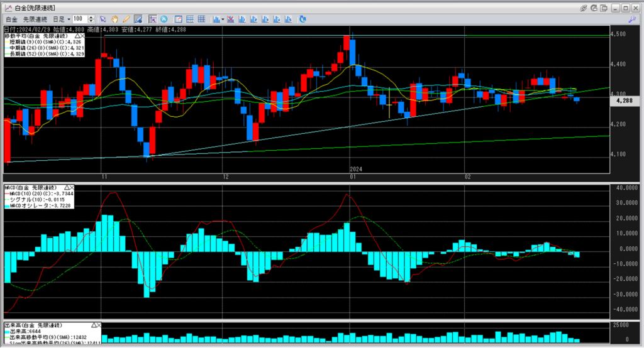Apply chart indicator preset number 1
Viewport: 644px width, 348px height.
point(242,19)
